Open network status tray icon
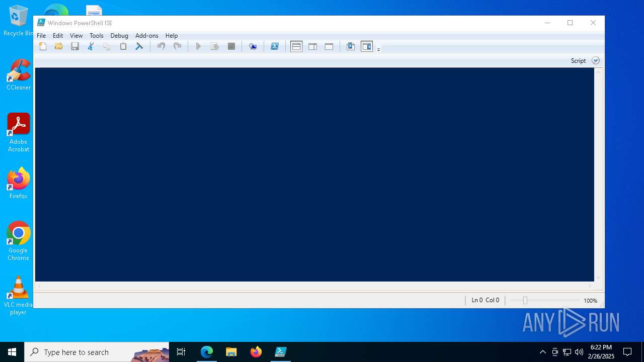The height and width of the screenshot is (362, 644). click(x=567, y=352)
